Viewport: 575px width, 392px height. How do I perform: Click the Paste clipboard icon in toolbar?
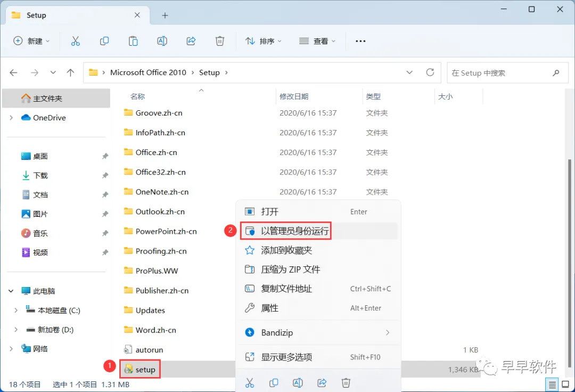pos(133,41)
